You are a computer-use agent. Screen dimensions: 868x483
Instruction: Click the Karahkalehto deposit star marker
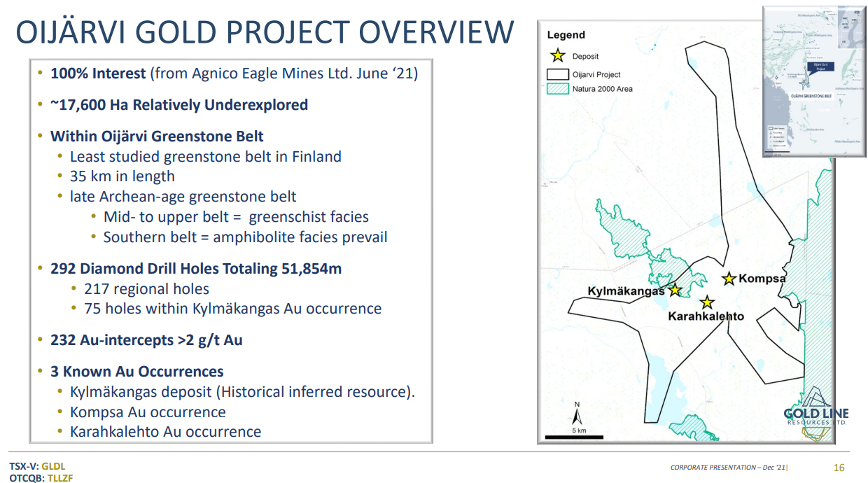coord(707,302)
